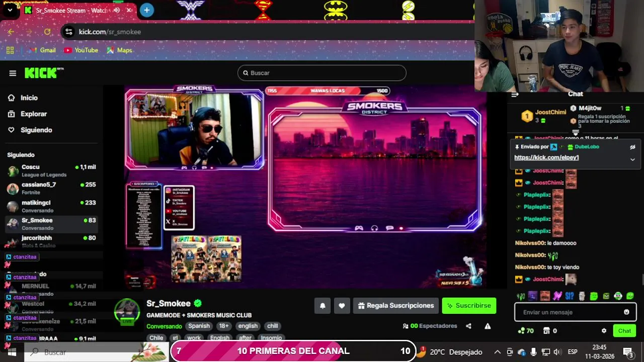Reload the browser page

pos(47,32)
